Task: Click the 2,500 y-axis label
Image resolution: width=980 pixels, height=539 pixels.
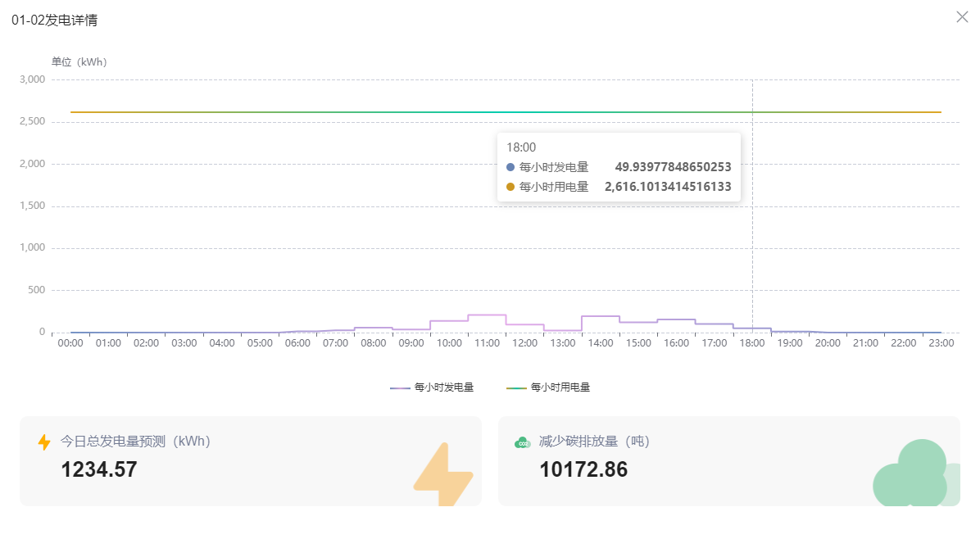Action: 33,121
